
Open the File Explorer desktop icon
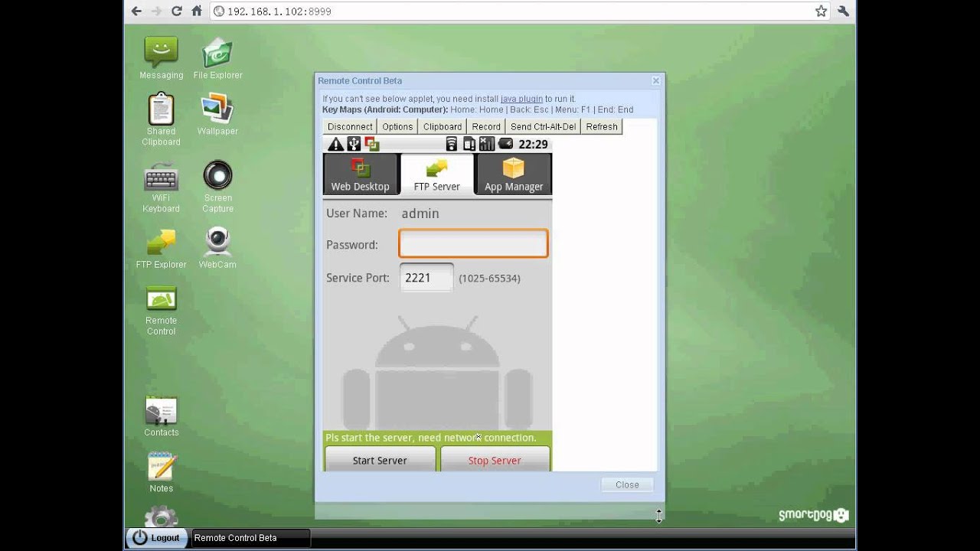pos(217,58)
